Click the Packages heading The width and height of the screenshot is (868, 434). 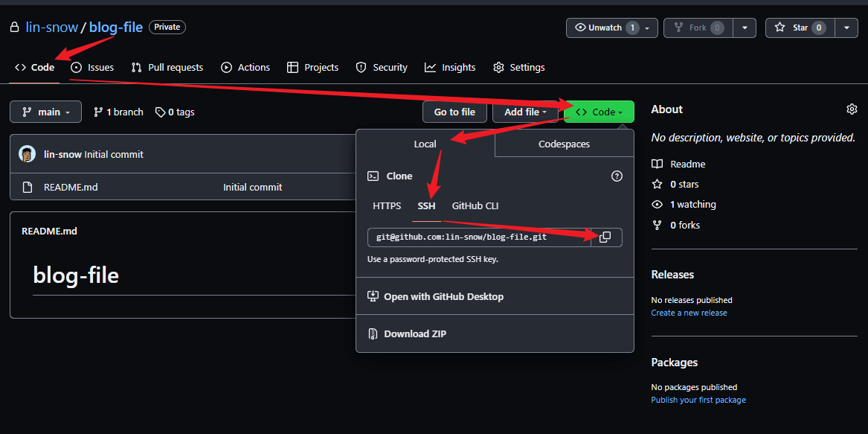[x=675, y=363]
